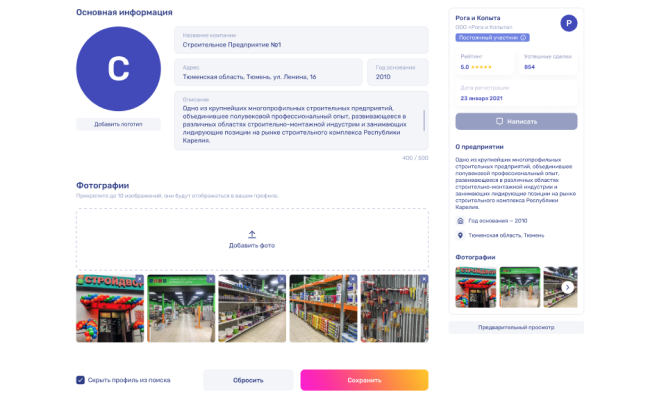This screenshot has width=664, height=400.
Task: Click the Год основания field
Action: [x=398, y=72]
